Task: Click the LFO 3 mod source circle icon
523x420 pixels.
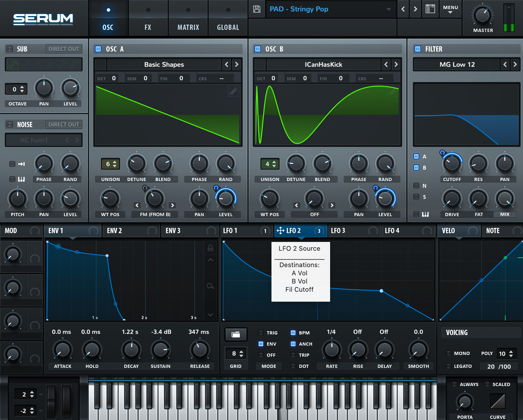Action: coord(373,231)
